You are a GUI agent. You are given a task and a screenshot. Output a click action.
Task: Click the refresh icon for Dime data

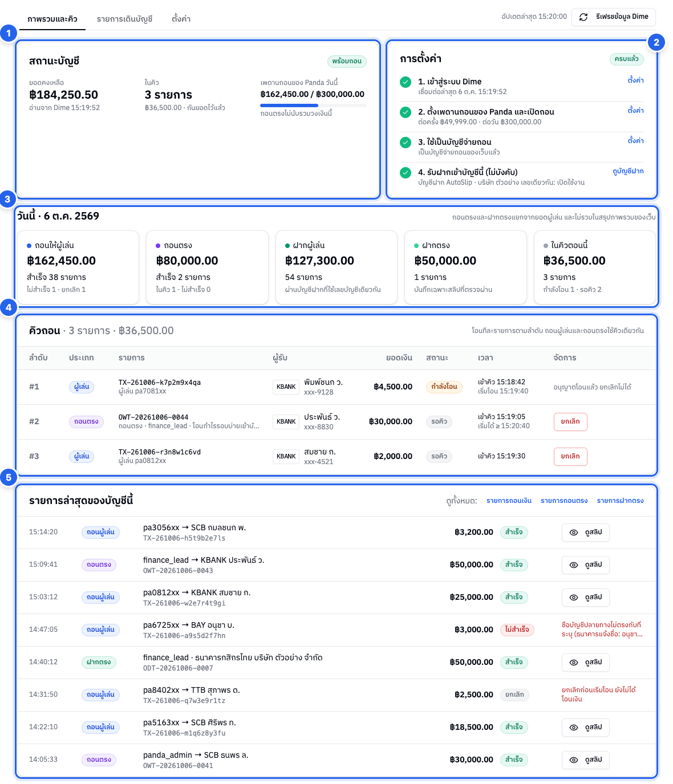583,17
